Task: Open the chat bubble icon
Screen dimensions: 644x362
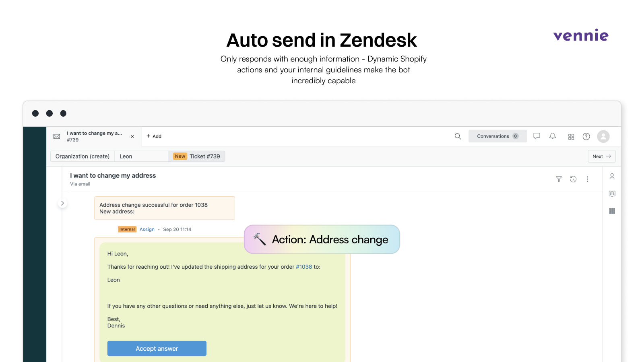Action: (x=537, y=136)
